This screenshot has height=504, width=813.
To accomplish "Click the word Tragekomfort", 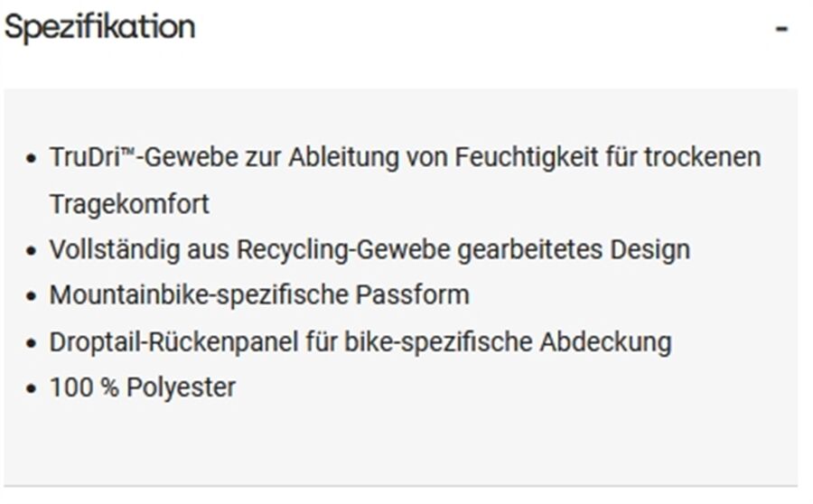I will 129,204.
